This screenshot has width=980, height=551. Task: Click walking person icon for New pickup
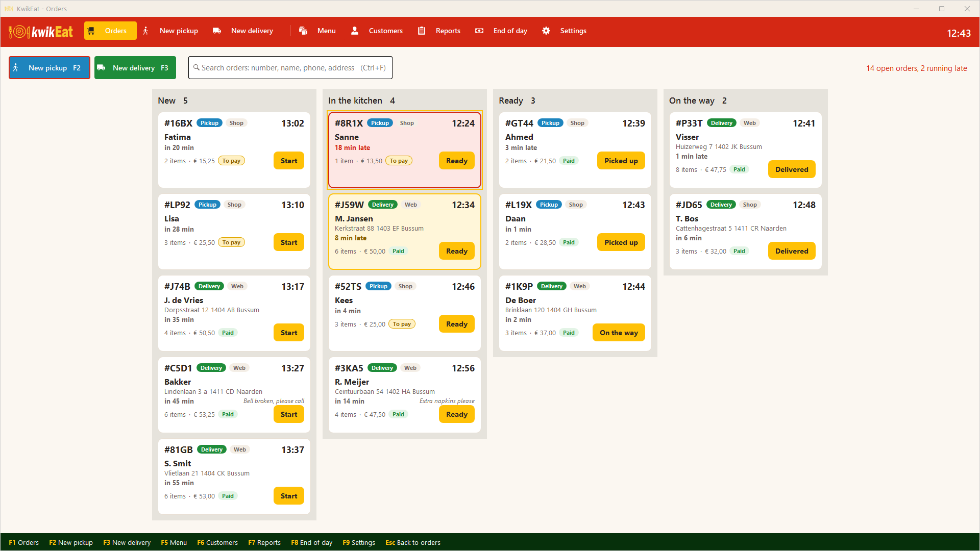(x=146, y=31)
